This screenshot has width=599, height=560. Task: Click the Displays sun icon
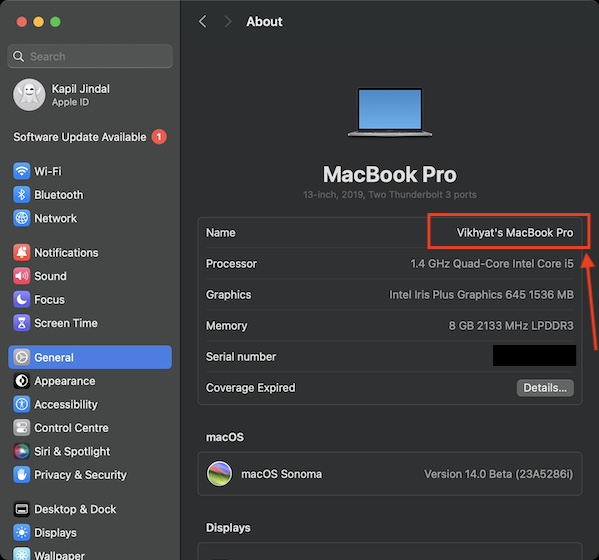21,532
